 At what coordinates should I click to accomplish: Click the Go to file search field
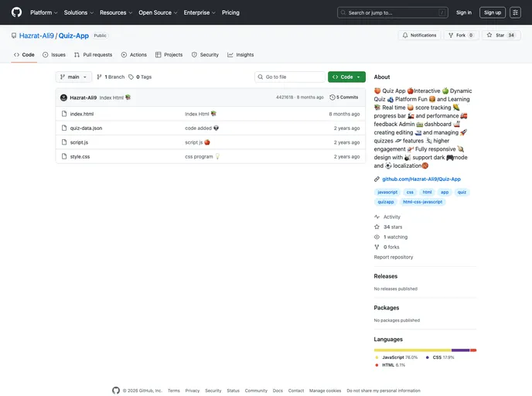(x=290, y=77)
